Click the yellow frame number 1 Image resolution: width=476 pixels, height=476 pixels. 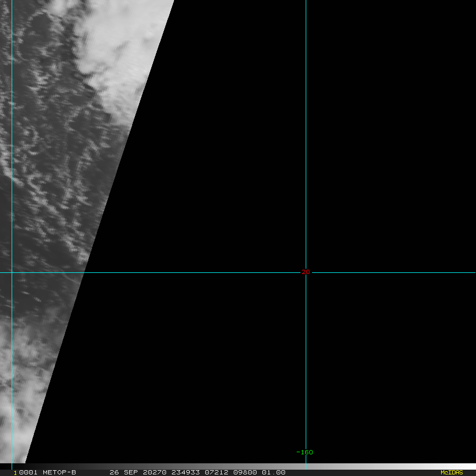coord(15,473)
